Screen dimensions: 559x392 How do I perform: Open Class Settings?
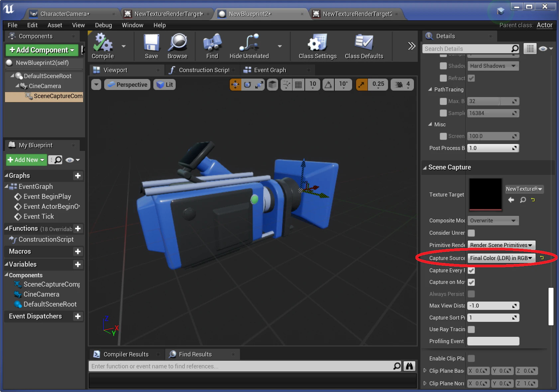tap(317, 46)
